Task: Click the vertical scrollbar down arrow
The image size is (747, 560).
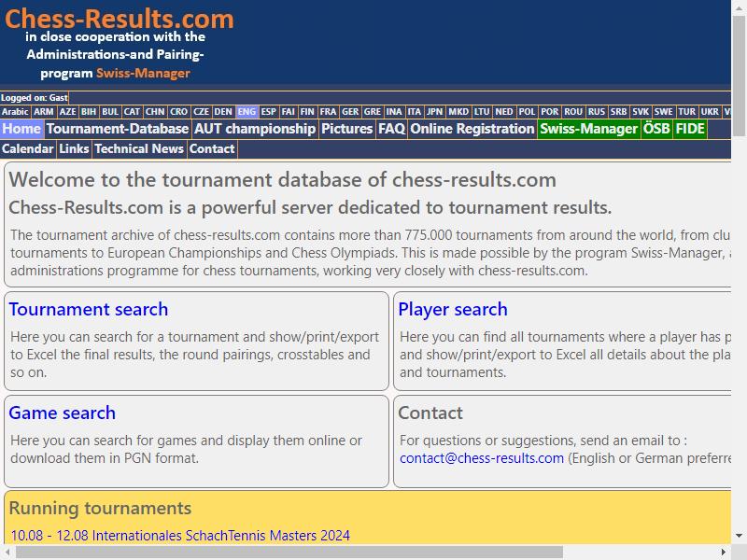Action: point(739,536)
